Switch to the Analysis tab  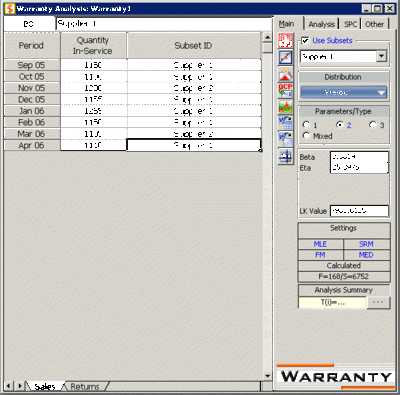point(322,24)
